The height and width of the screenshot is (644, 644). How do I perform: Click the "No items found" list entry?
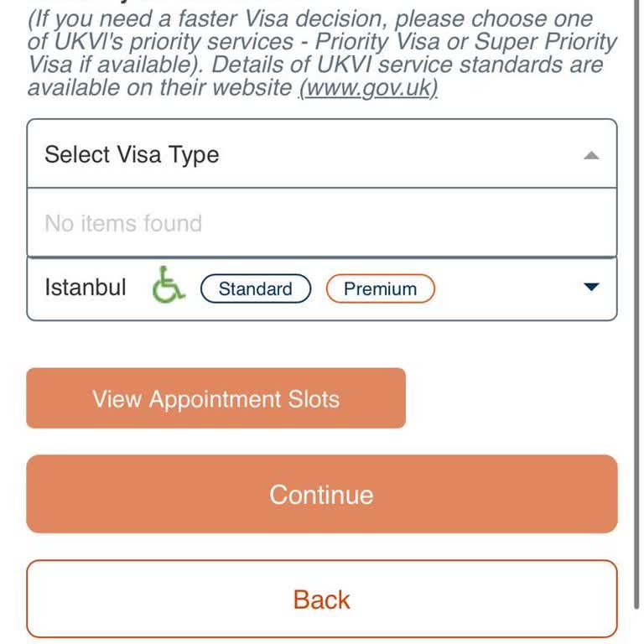pos(123,223)
